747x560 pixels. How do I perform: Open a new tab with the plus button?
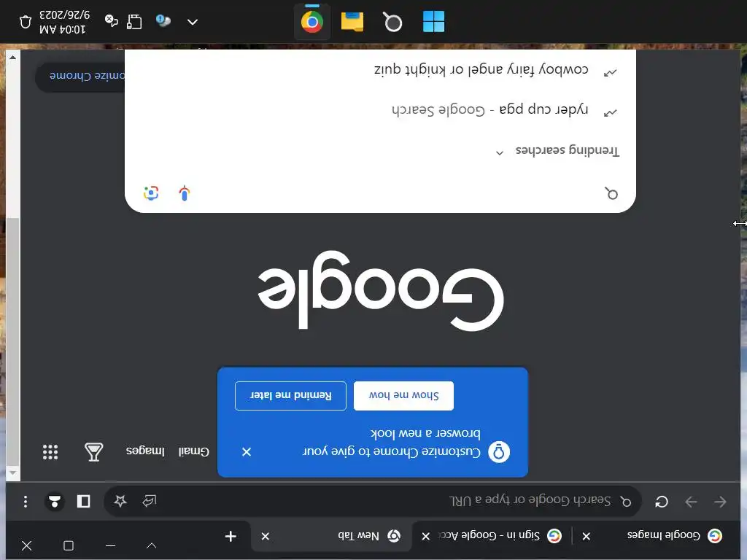coord(231,537)
